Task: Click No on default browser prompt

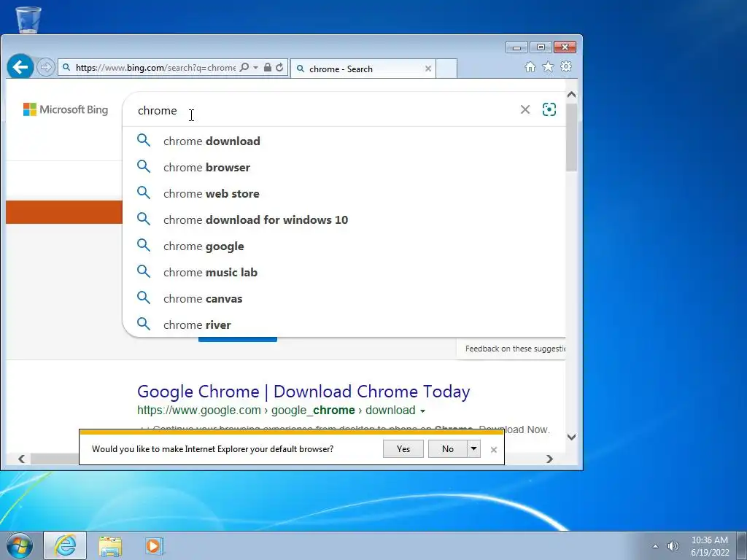Action: pos(447,448)
